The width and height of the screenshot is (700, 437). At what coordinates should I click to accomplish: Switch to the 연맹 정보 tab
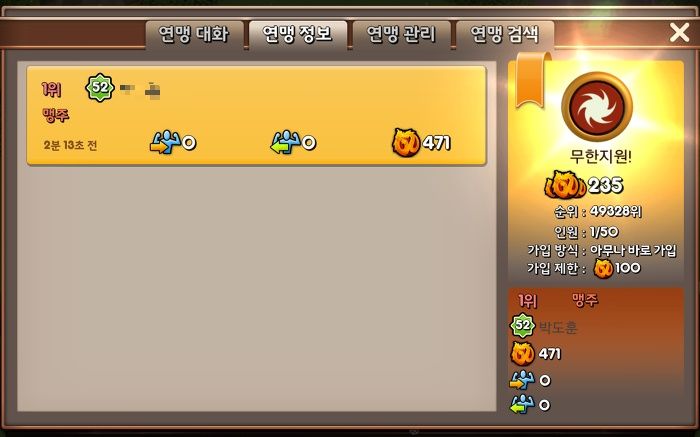pyautogui.click(x=298, y=34)
